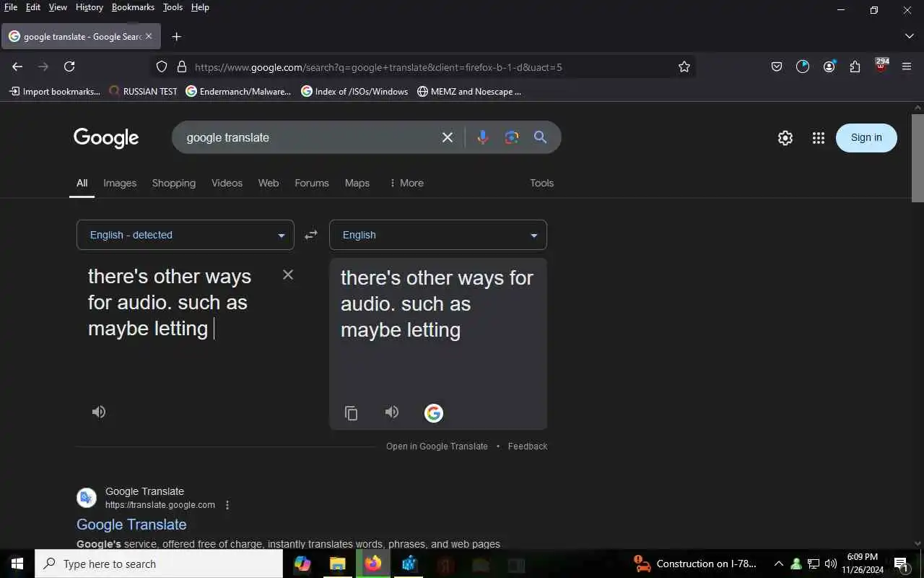
Task: Open Windows notification center
Action: click(901, 564)
